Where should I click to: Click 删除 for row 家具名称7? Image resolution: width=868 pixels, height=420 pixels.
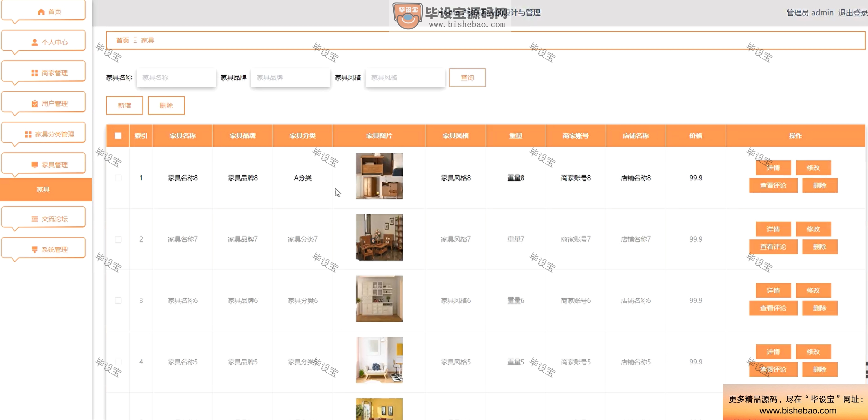[820, 247]
